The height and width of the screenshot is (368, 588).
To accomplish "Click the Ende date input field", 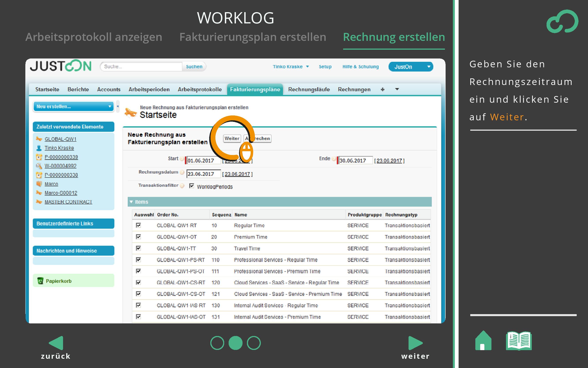I will click(x=355, y=161).
